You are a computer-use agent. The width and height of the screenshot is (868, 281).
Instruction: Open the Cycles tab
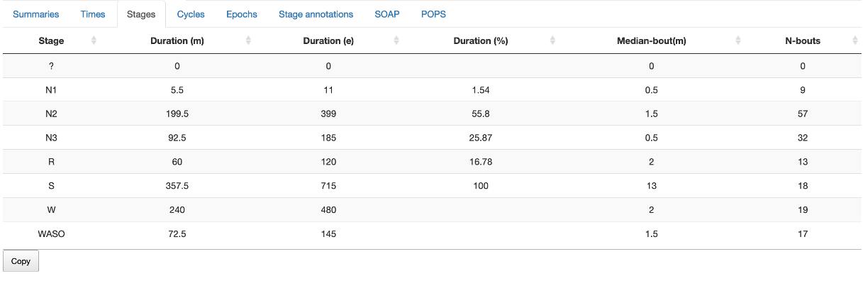191,14
